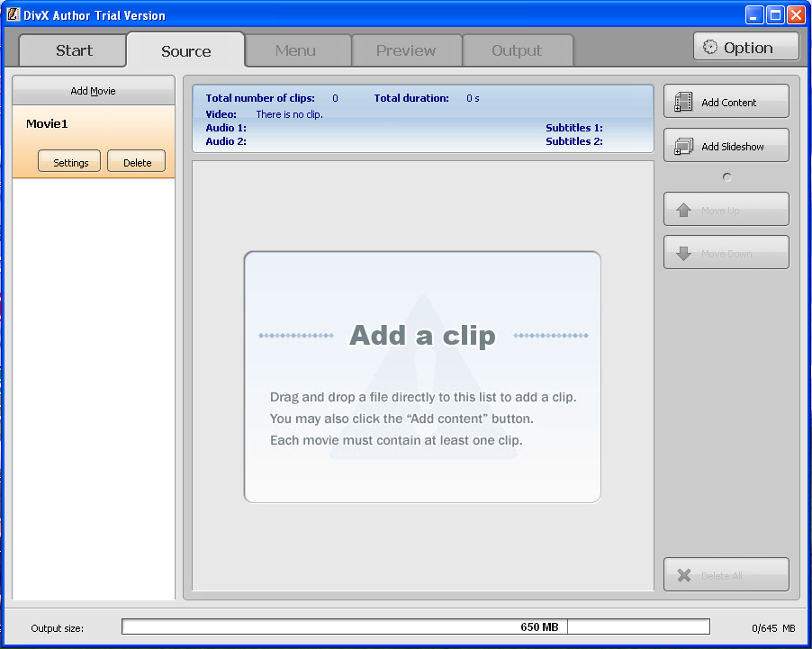Click the 'Subtitles 1:' label
Image resolution: width=812 pixels, height=649 pixels.
(573, 128)
